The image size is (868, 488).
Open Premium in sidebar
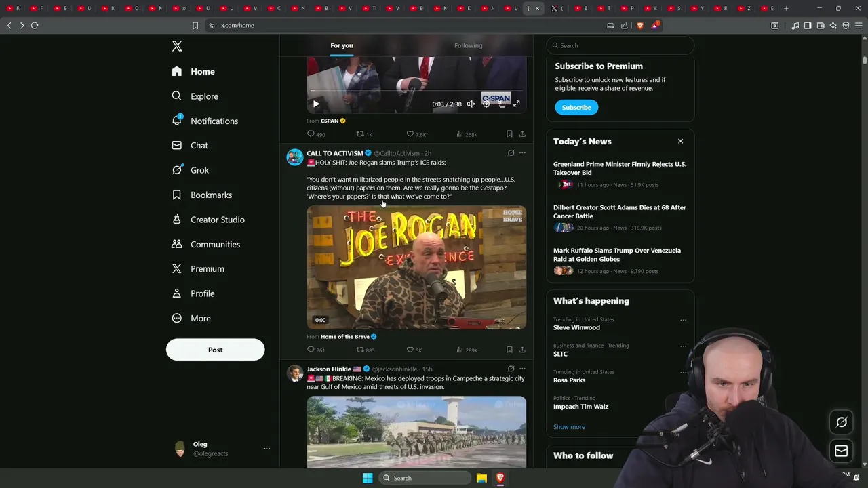[198, 268]
